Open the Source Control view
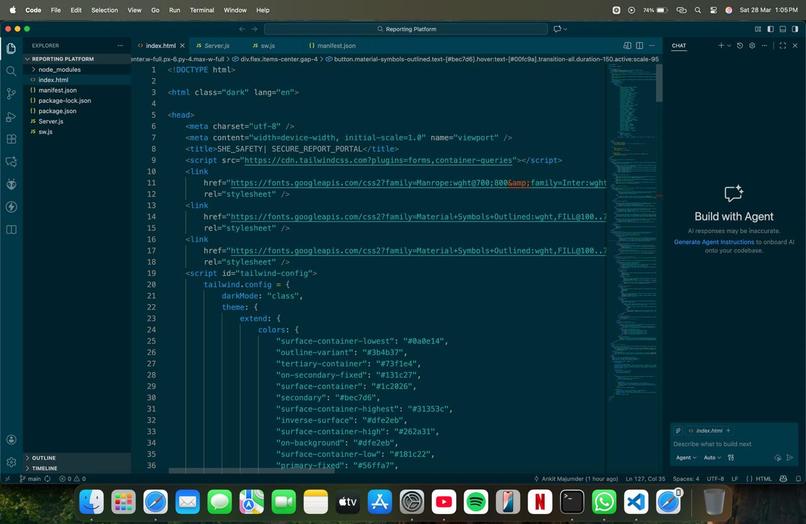Viewport: 806px width, 524px height. pyautogui.click(x=11, y=94)
